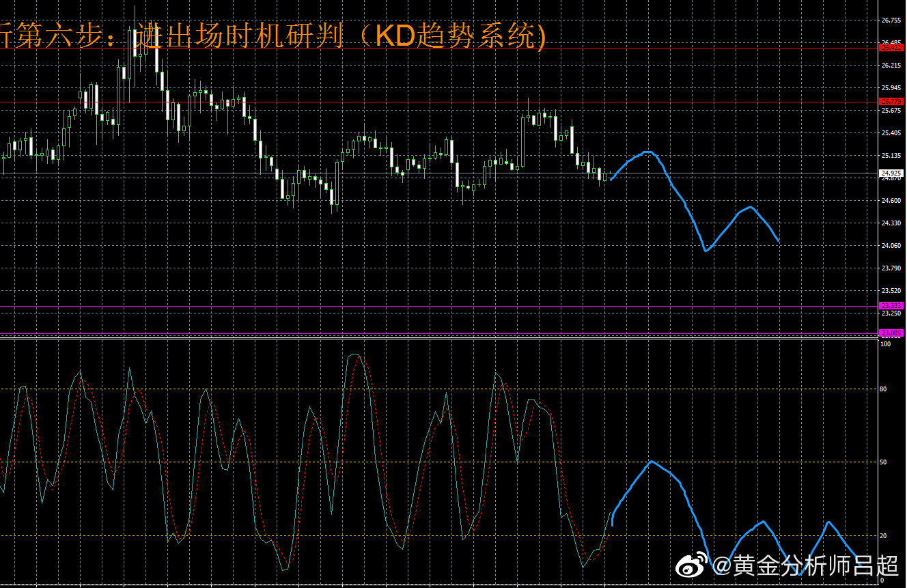Viewport: 907px width, 588px height.
Task: Click the 80 level on indicator scale
Action: point(884,389)
